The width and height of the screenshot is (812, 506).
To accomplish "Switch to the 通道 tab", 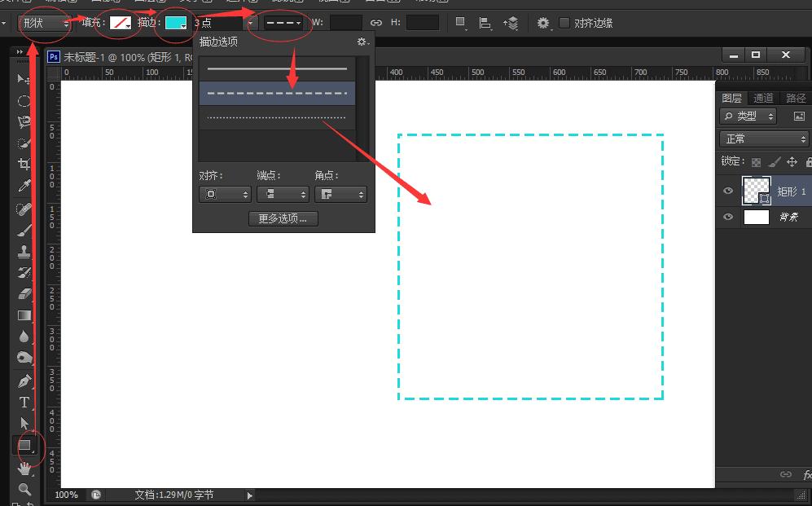I will (x=763, y=98).
